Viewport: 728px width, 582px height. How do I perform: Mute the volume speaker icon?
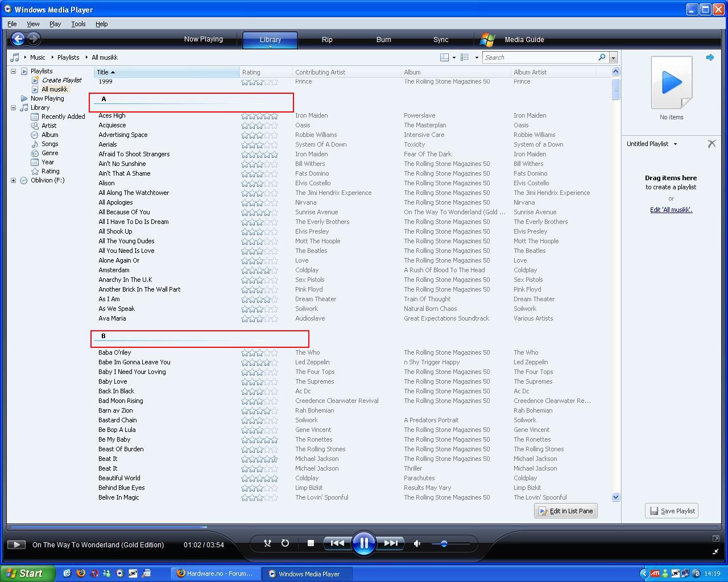click(x=417, y=544)
